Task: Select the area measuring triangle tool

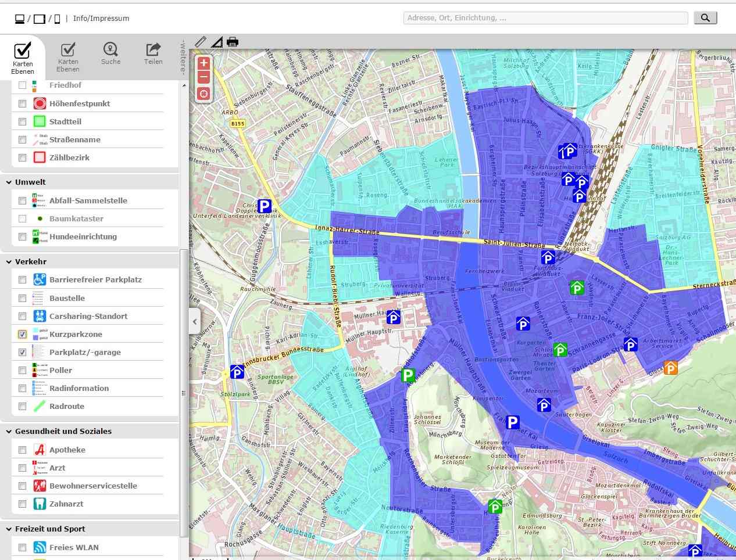Action: pyautogui.click(x=216, y=42)
